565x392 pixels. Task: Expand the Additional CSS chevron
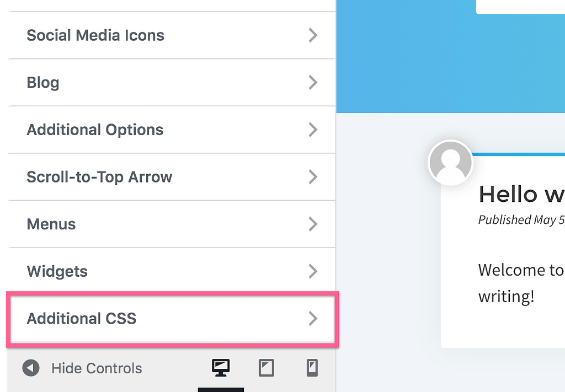pyautogui.click(x=313, y=319)
